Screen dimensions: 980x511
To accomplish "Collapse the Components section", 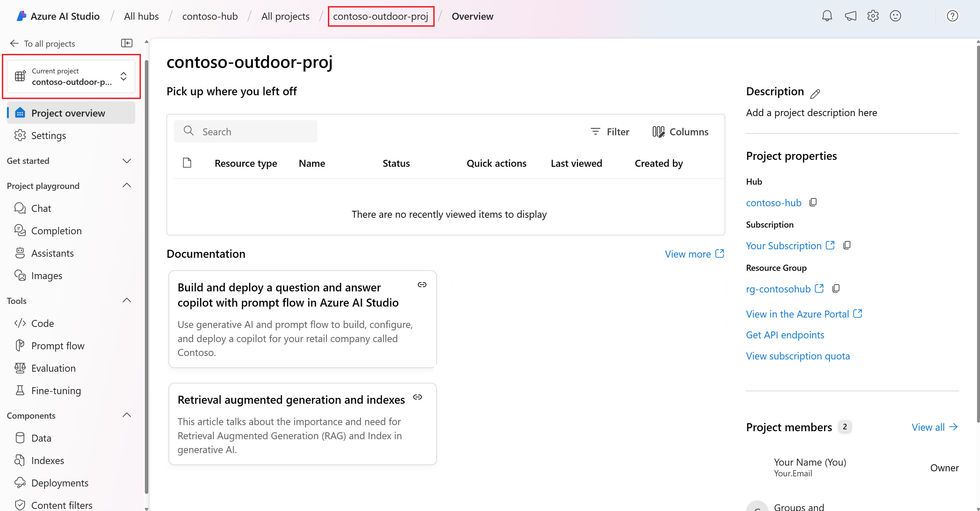I will click(127, 415).
